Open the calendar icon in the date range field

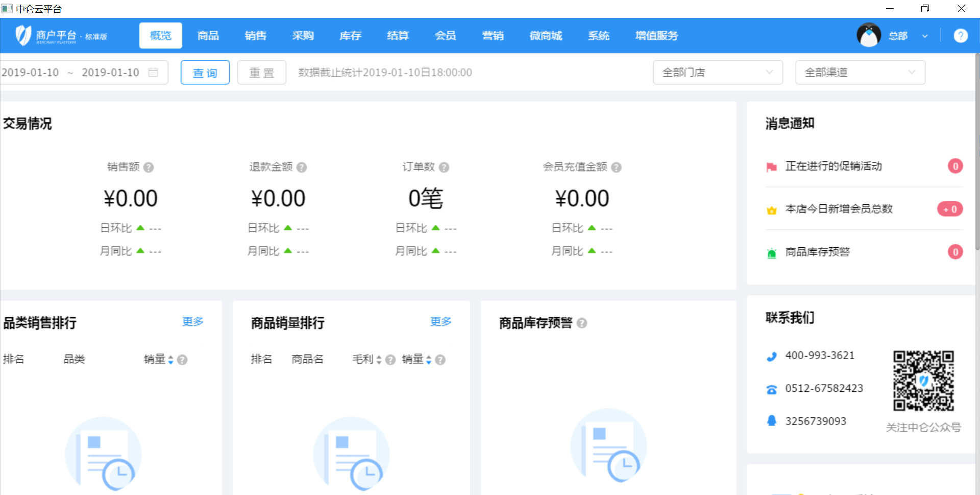(153, 72)
